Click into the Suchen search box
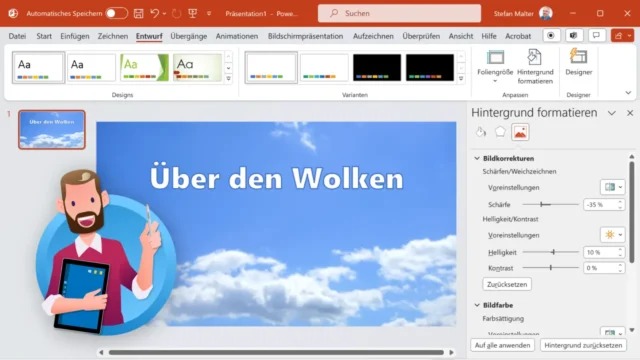This screenshot has height=360, width=640. 399,13
